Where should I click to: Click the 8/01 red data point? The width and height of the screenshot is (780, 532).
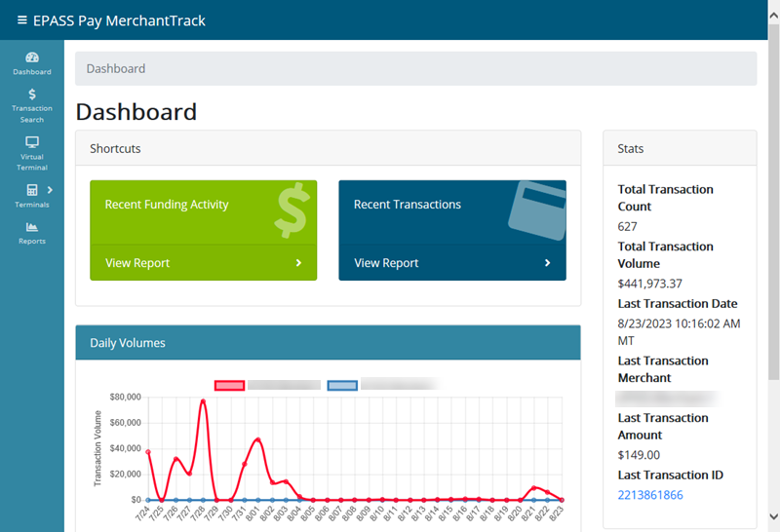point(257,439)
